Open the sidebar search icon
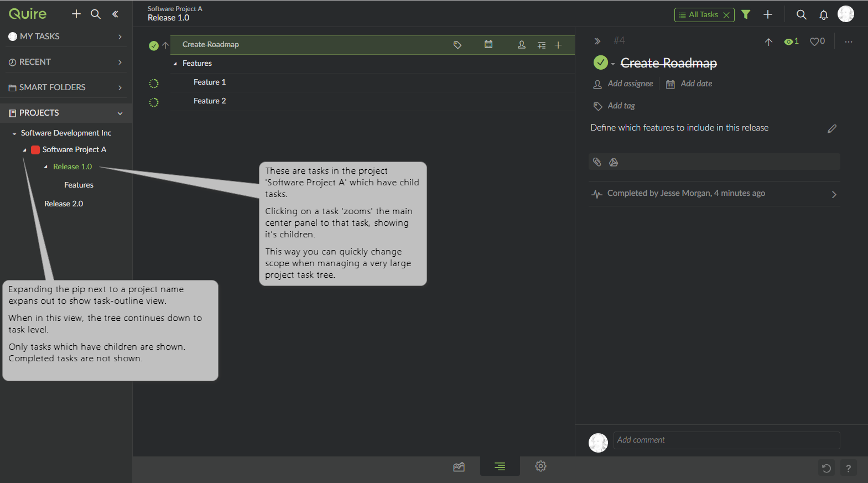The image size is (868, 483). [x=96, y=14]
